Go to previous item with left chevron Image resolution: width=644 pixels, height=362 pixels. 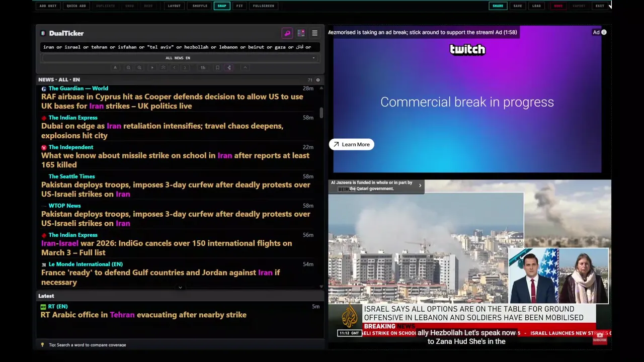coord(174,67)
